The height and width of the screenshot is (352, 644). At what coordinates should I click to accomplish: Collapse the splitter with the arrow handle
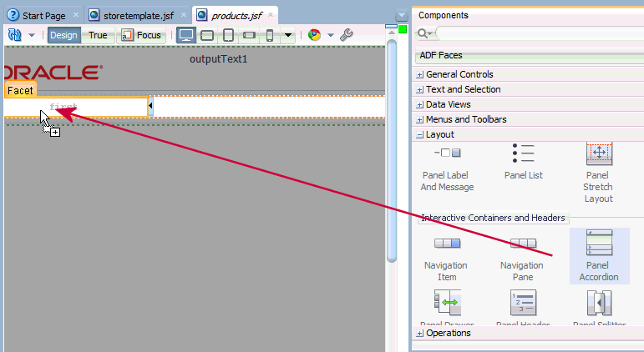(x=150, y=106)
